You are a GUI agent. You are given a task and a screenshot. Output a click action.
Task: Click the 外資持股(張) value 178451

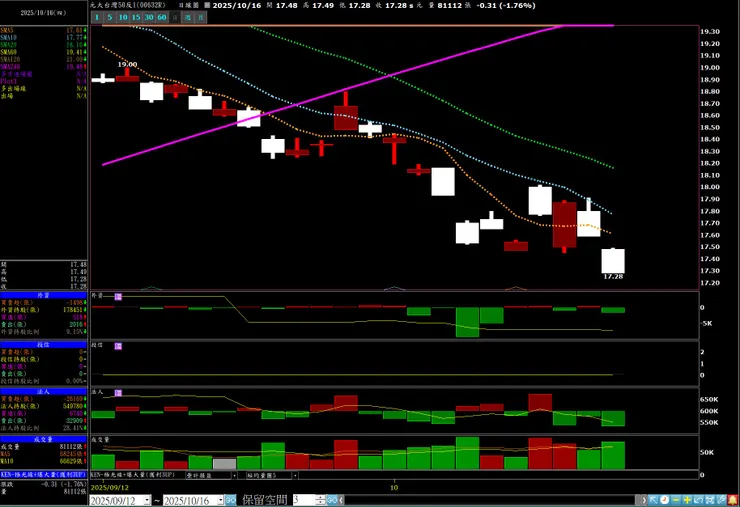pos(74,310)
